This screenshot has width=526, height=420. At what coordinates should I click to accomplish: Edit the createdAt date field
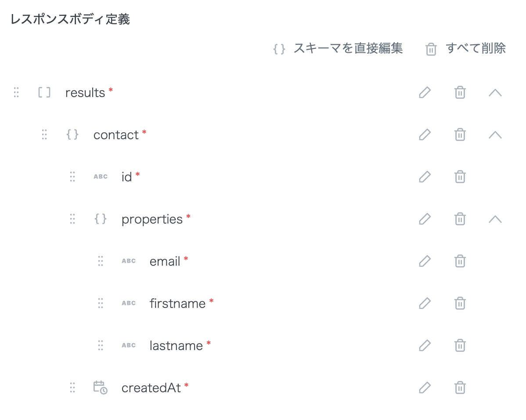click(x=425, y=388)
